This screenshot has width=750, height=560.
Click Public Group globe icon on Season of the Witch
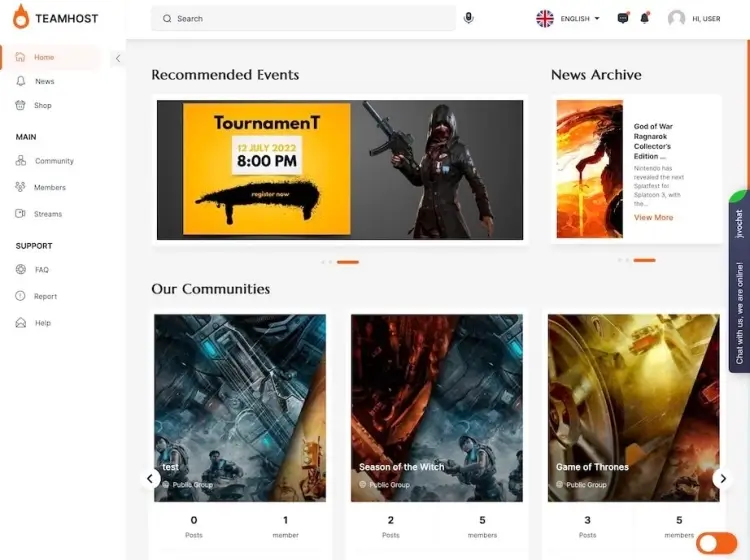363,484
